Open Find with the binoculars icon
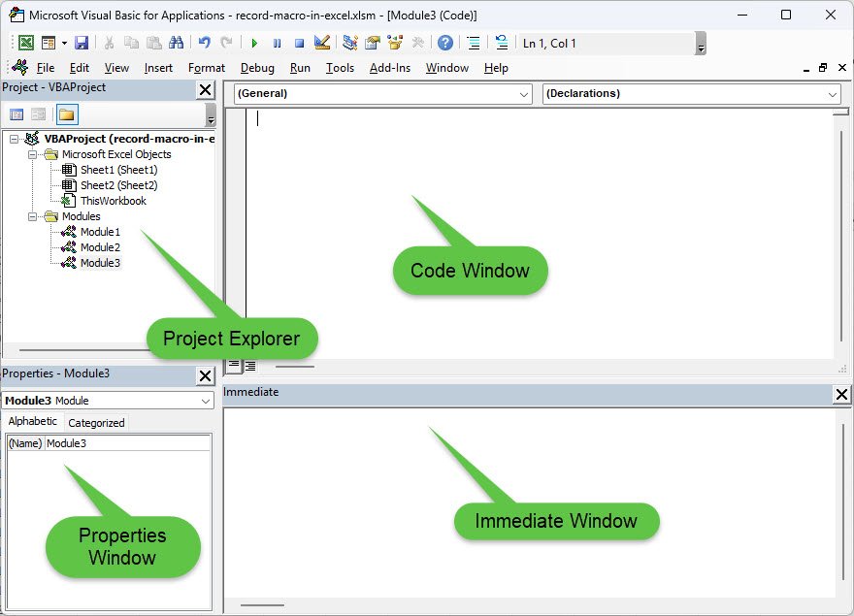 tap(176, 43)
